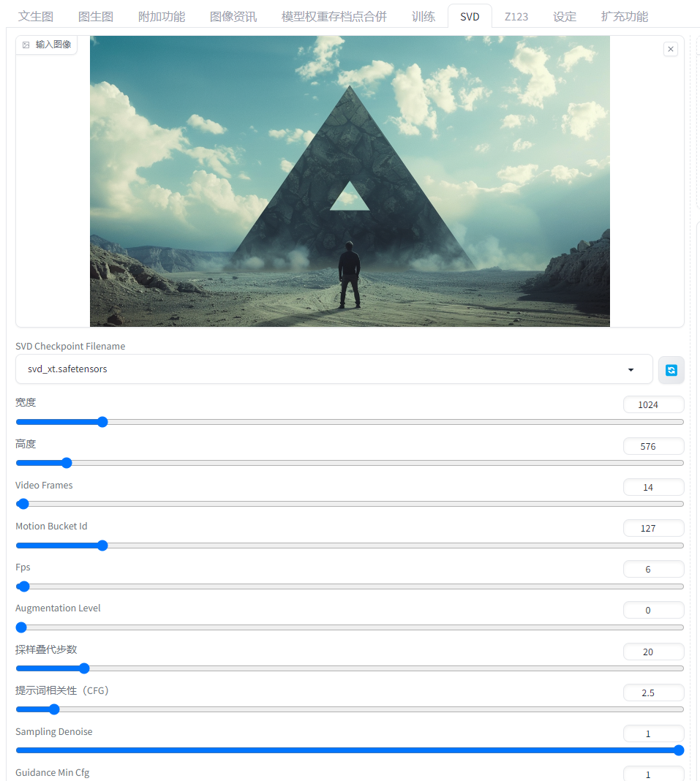This screenshot has width=700, height=781.
Task: Expand the checkpoint dropdown arrow
Action: (631, 369)
